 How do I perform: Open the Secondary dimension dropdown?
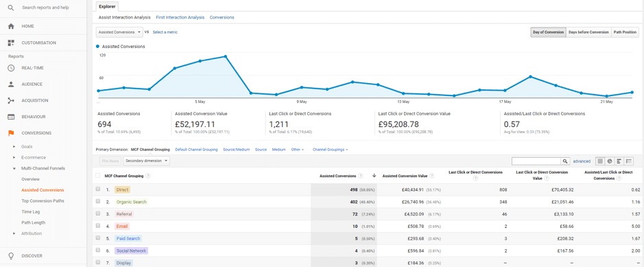pyautogui.click(x=146, y=161)
